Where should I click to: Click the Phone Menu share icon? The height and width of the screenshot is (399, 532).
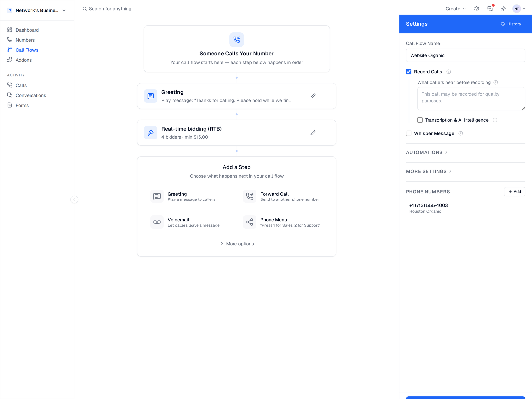pos(250,222)
